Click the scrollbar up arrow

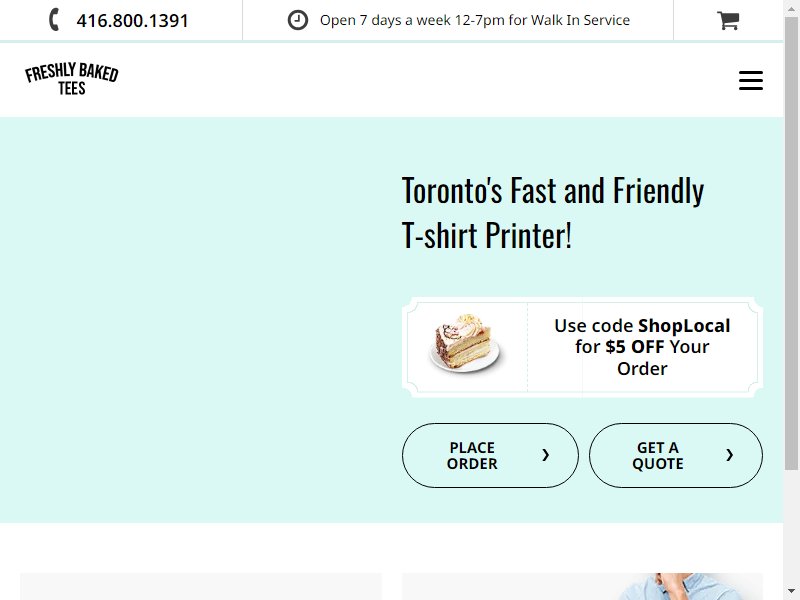point(791,7)
